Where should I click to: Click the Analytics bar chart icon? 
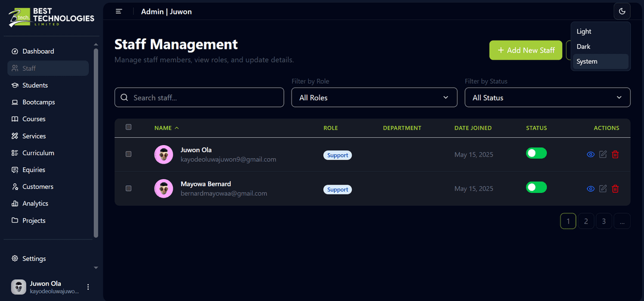coord(15,204)
